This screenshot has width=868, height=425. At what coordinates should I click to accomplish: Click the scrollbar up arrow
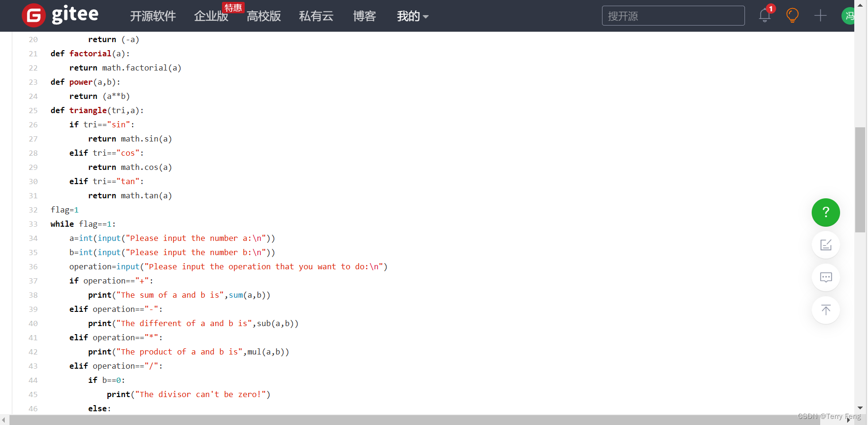point(860,4)
